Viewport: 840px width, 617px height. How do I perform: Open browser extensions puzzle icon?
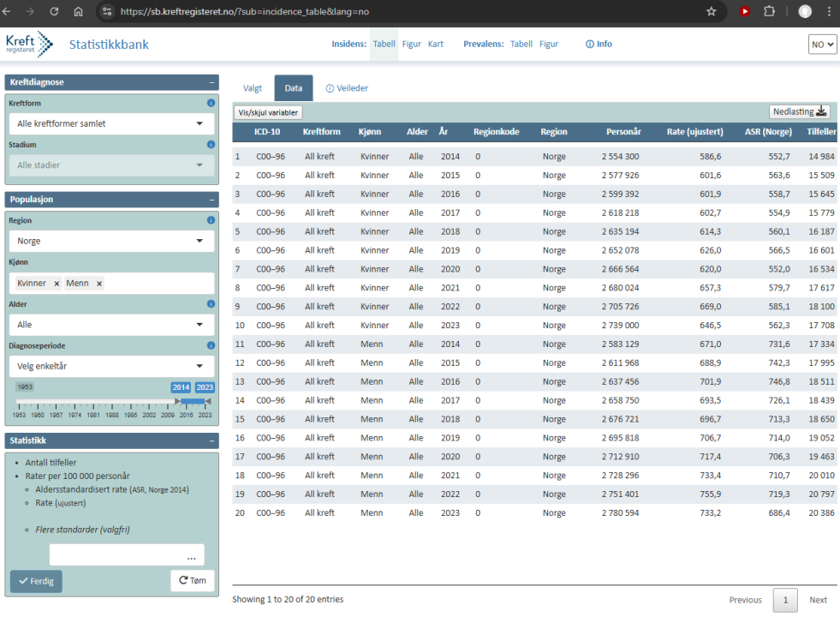(x=769, y=12)
